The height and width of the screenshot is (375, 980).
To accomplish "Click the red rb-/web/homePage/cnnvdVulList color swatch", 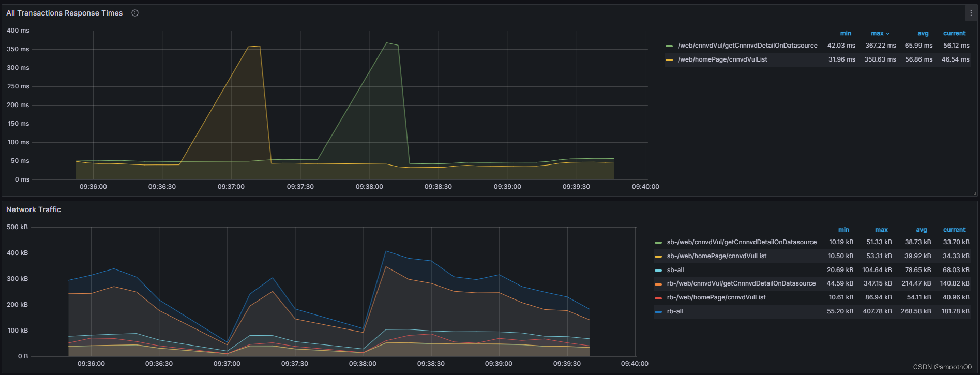I will pyautogui.click(x=658, y=298).
